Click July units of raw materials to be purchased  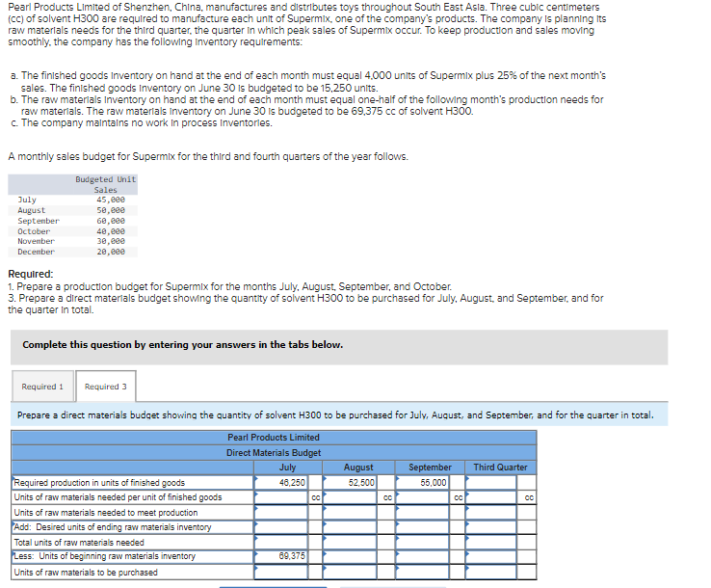(280, 572)
